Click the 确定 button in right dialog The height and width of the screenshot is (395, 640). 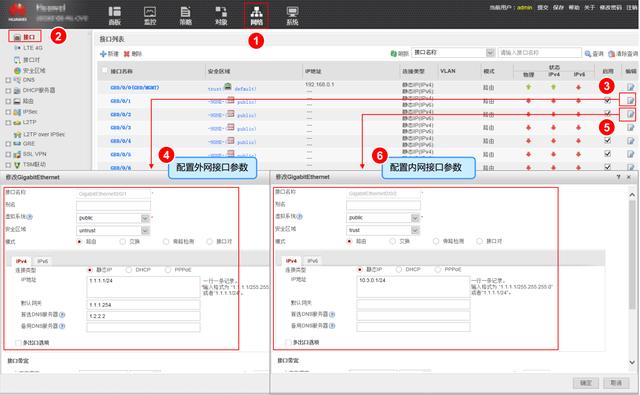point(586,383)
